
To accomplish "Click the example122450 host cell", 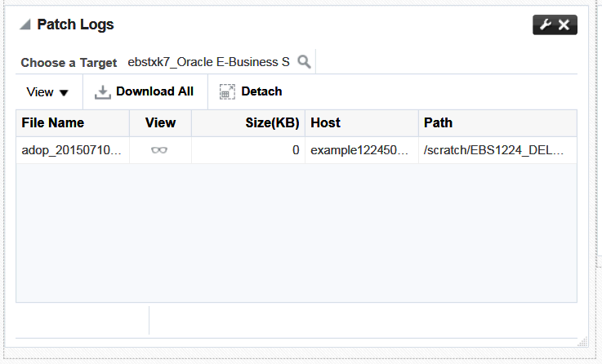I will click(x=362, y=150).
